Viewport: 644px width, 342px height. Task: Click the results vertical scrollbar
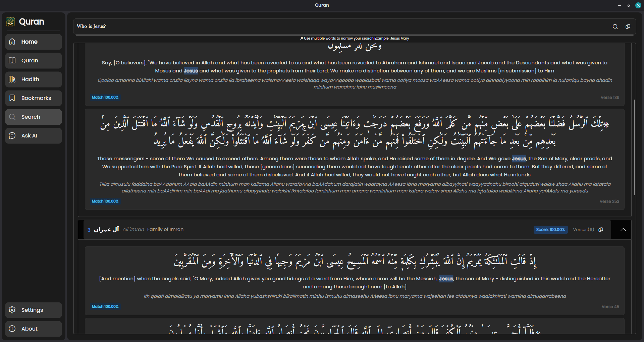click(x=634, y=148)
